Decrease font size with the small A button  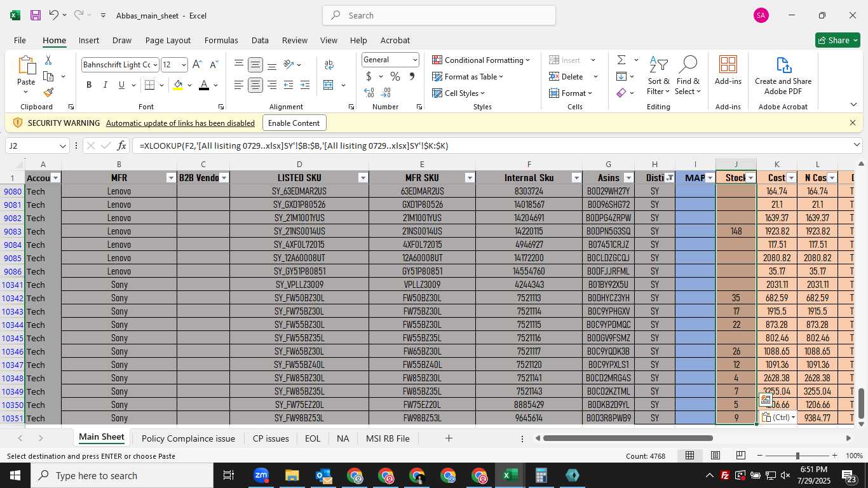click(x=214, y=65)
